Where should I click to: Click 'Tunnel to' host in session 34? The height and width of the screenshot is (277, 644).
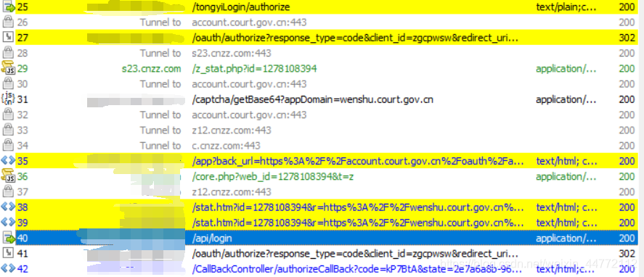click(160, 145)
